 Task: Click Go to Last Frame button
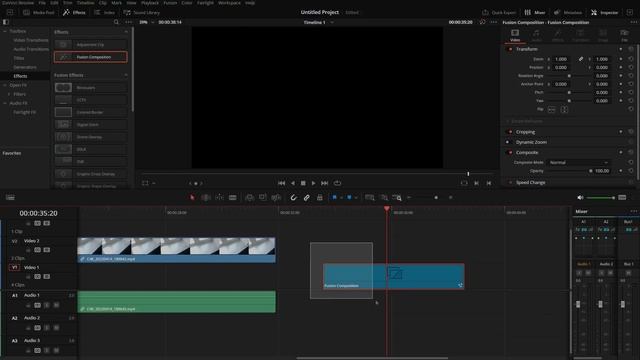(x=324, y=183)
